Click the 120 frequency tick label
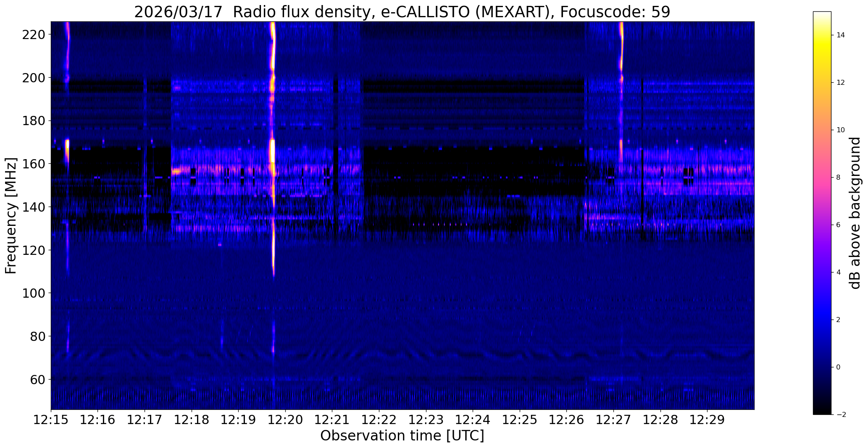The image size is (868, 448). pos(33,250)
